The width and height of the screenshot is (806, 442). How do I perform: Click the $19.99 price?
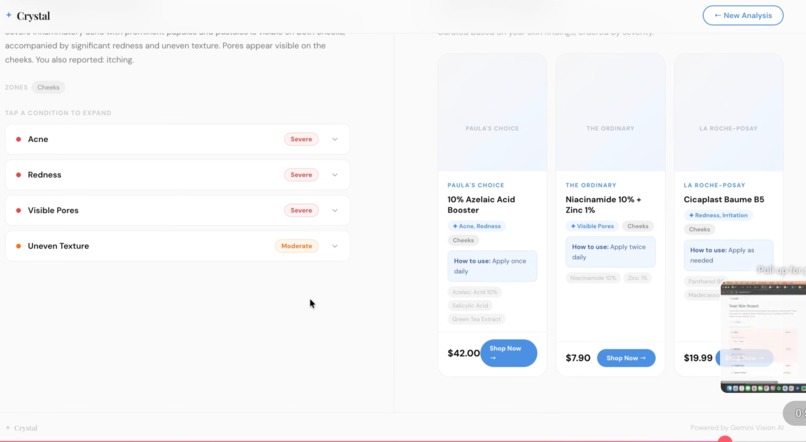click(x=698, y=358)
